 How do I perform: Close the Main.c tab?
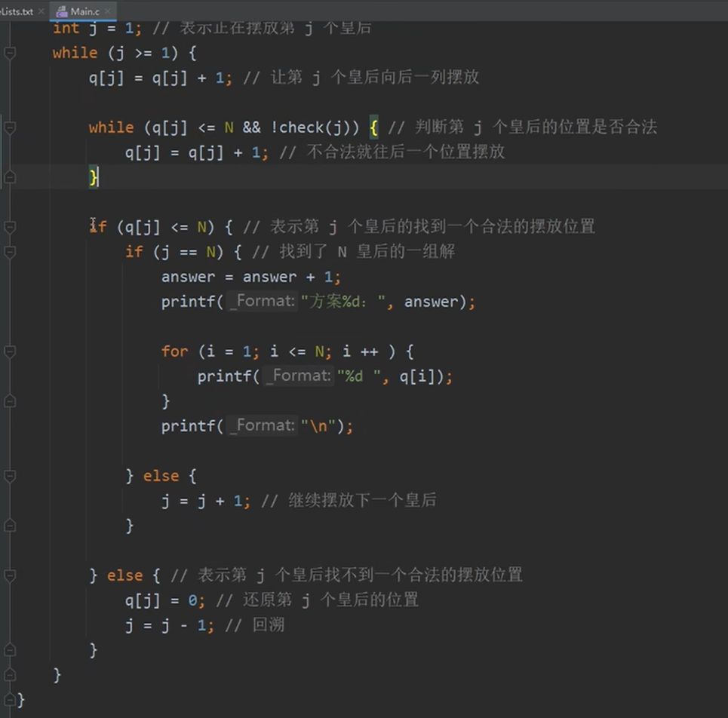(109, 11)
